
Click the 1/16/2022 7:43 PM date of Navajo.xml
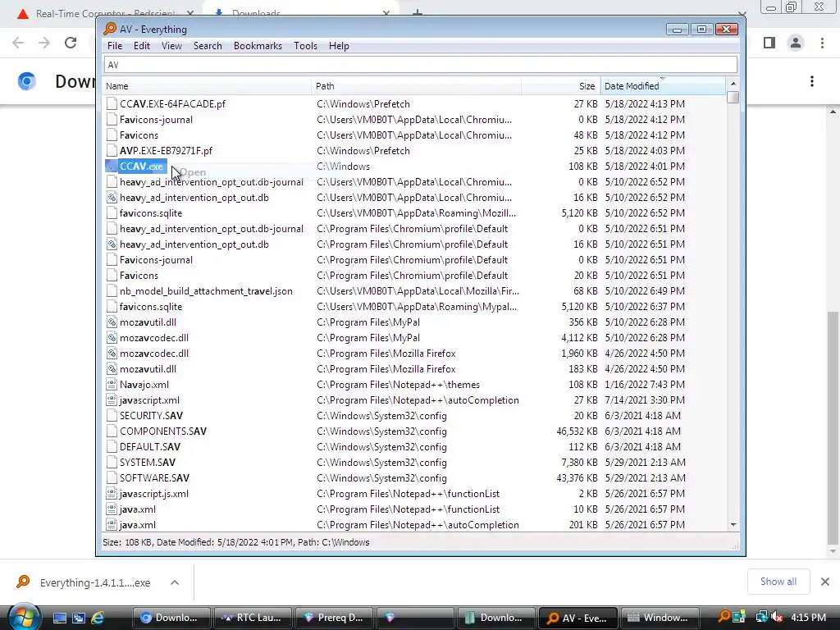645,384
